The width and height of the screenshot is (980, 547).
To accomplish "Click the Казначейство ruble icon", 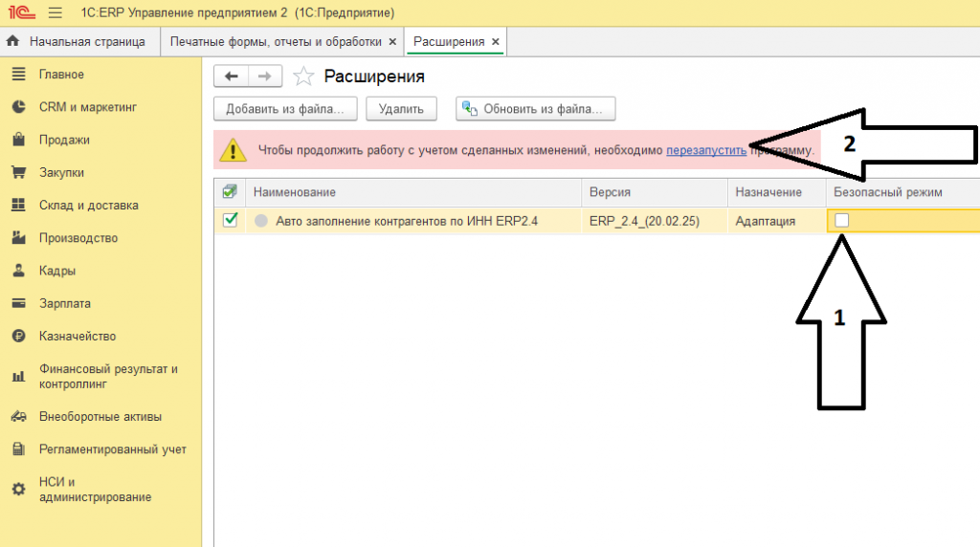I will click(19, 336).
